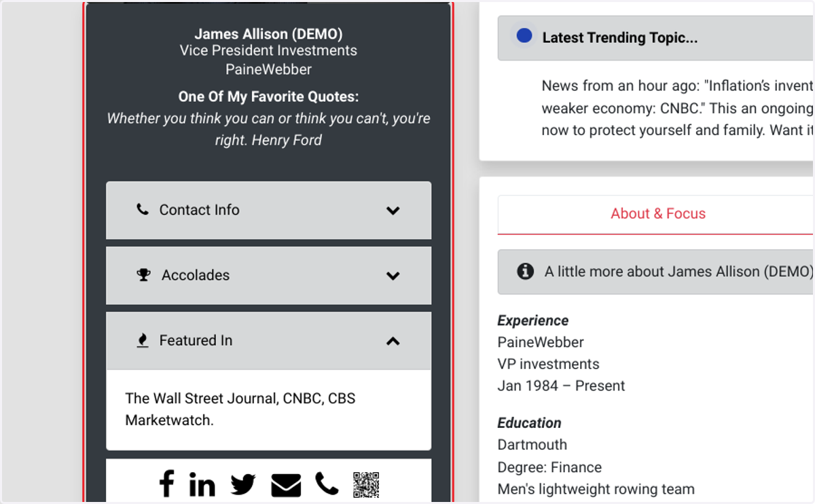Click the Wall Street Journal, CNBC text
Screen dimensions: 815x504
[x=240, y=409]
